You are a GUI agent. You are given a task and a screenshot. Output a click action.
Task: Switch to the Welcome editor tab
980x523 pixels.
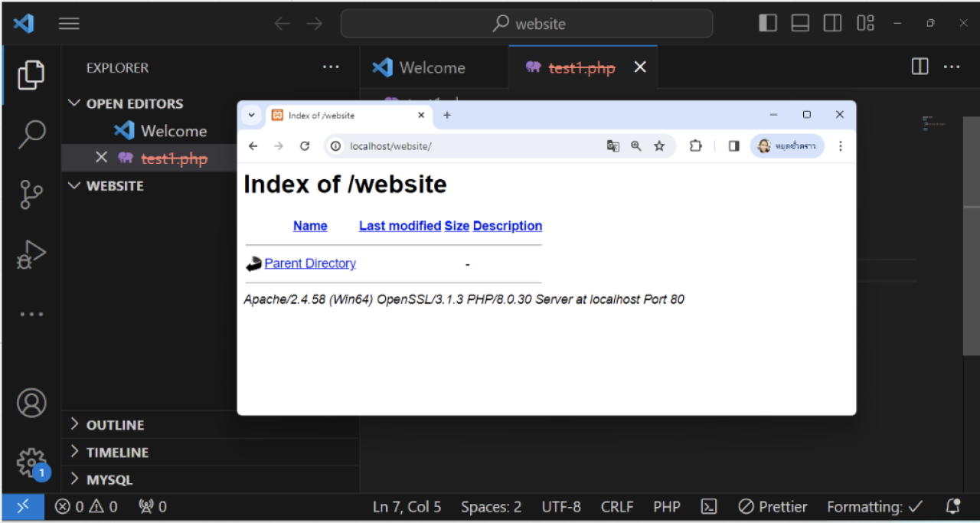coord(431,67)
